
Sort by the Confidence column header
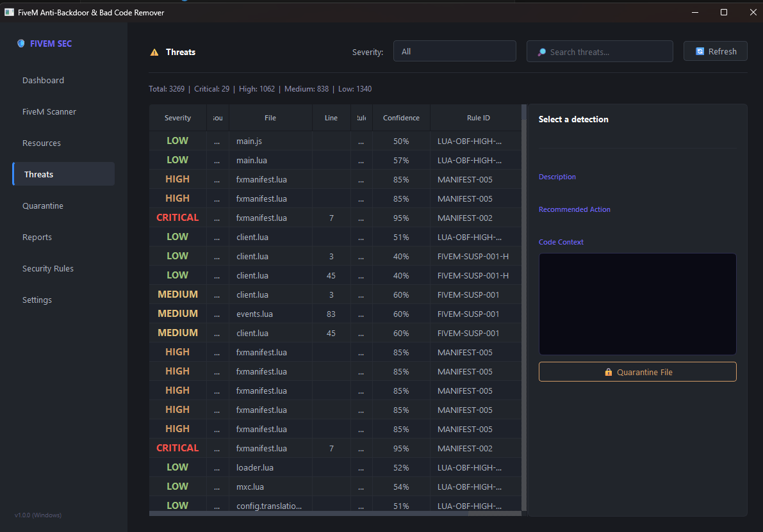click(x=401, y=118)
